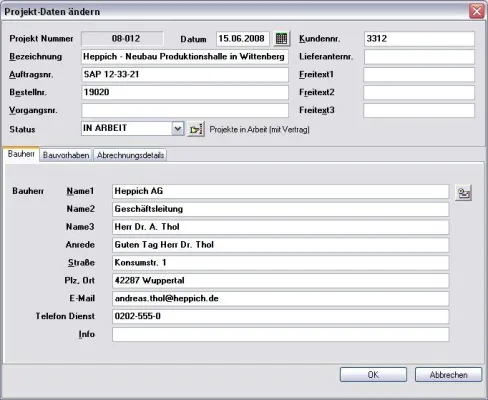This screenshot has width=488, height=400.
Task: Click the Datum field showing 15.06.2008
Action: [x=243, y=39]
